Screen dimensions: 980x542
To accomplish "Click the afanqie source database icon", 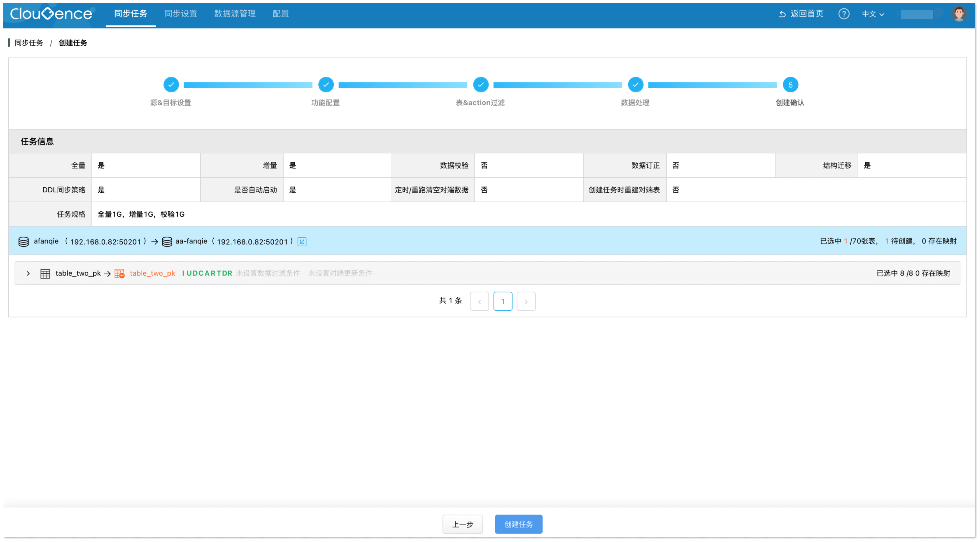I will 24,241.
